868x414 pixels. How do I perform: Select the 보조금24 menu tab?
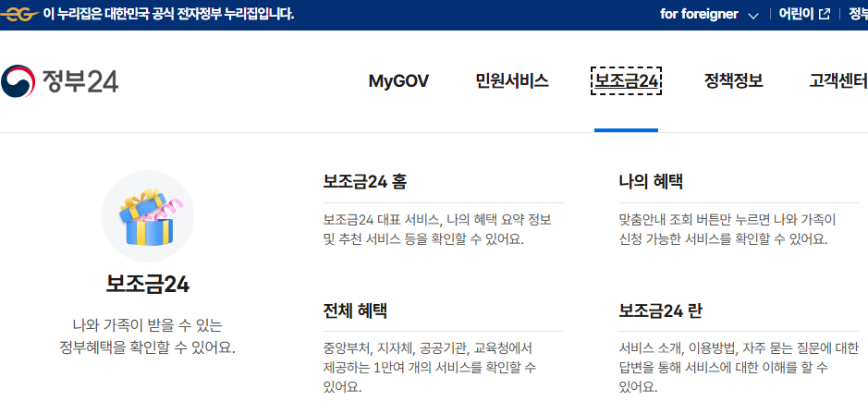pyautogui.click(x=626, y=81)
